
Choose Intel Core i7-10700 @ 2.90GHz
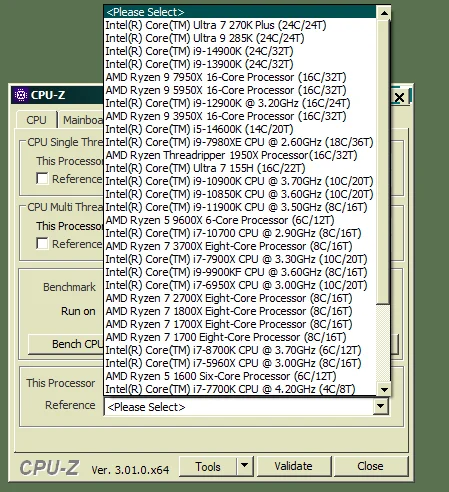pyautogui.click(x=240, y=233)
